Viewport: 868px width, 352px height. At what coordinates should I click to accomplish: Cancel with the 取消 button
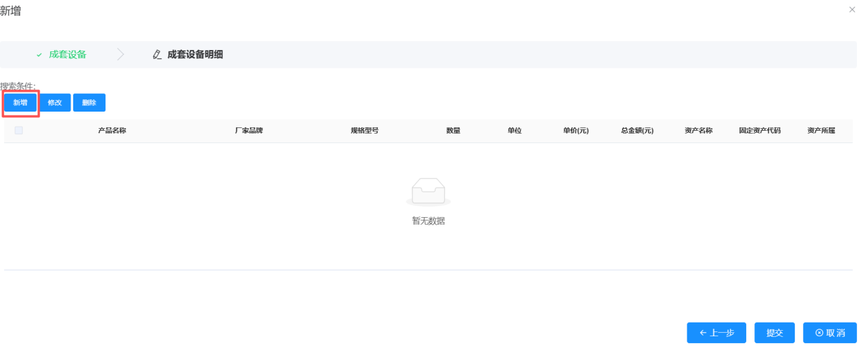tap(830, 333)
